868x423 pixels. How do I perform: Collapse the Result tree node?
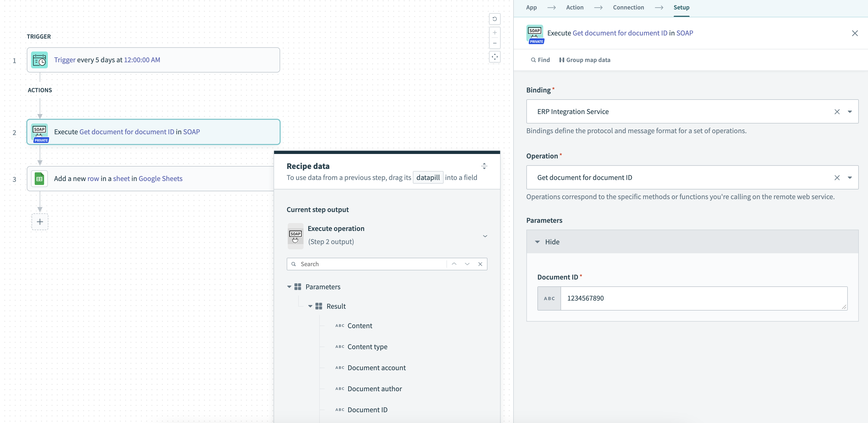pos(310,306)
